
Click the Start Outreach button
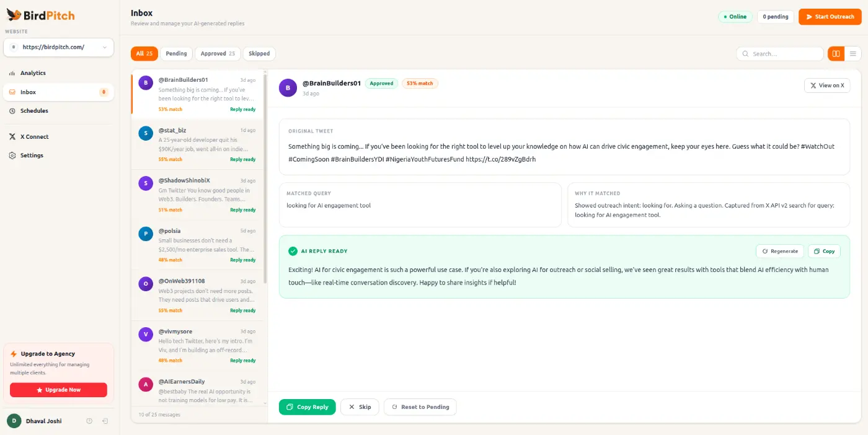830,17
